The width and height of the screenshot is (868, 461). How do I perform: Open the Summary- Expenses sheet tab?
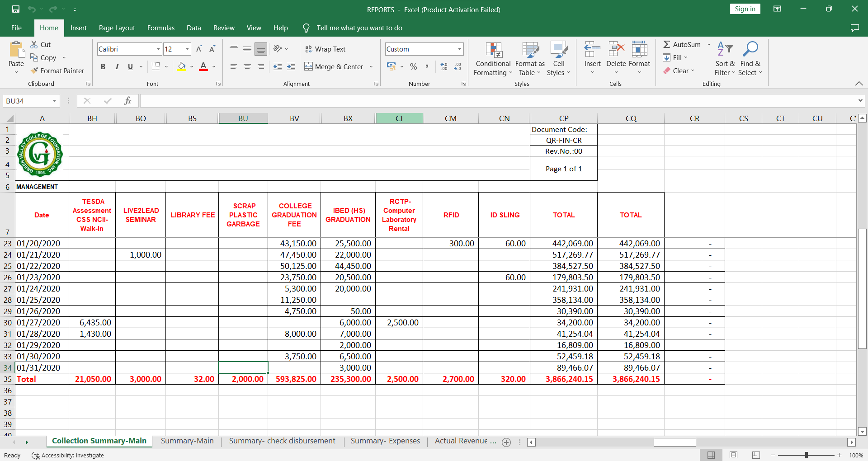click(385, 441)
